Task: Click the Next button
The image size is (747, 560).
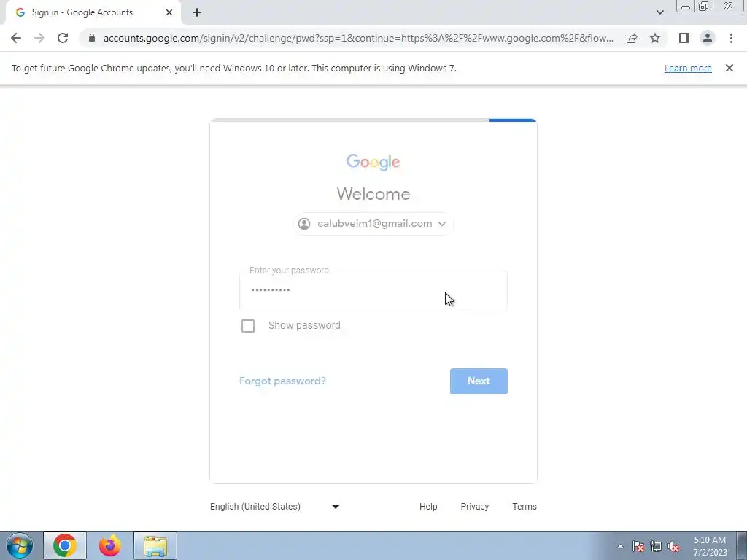Action: point(479,381)
